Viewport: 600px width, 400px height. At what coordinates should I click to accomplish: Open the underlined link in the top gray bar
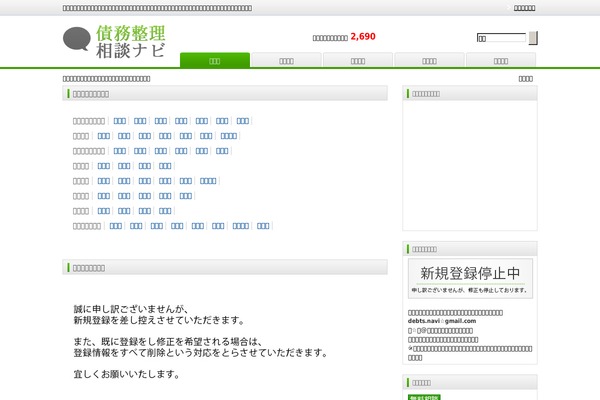(x=524, y=8)
